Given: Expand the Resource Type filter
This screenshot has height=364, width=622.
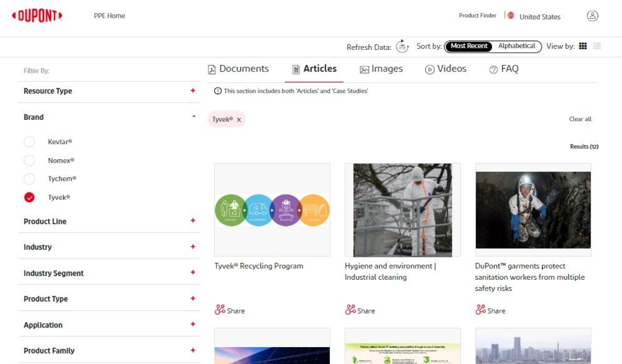Looking at the screenshot, I should point(193,91).
